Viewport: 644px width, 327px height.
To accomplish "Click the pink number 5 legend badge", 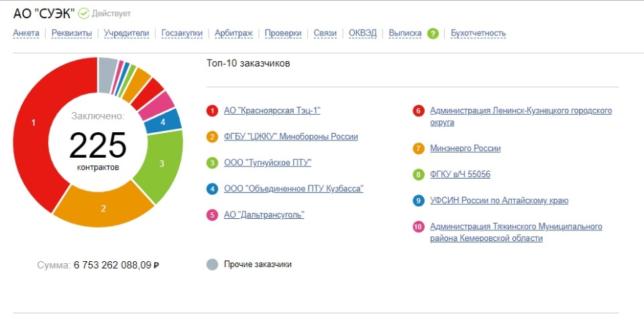I will click(212, 215).
